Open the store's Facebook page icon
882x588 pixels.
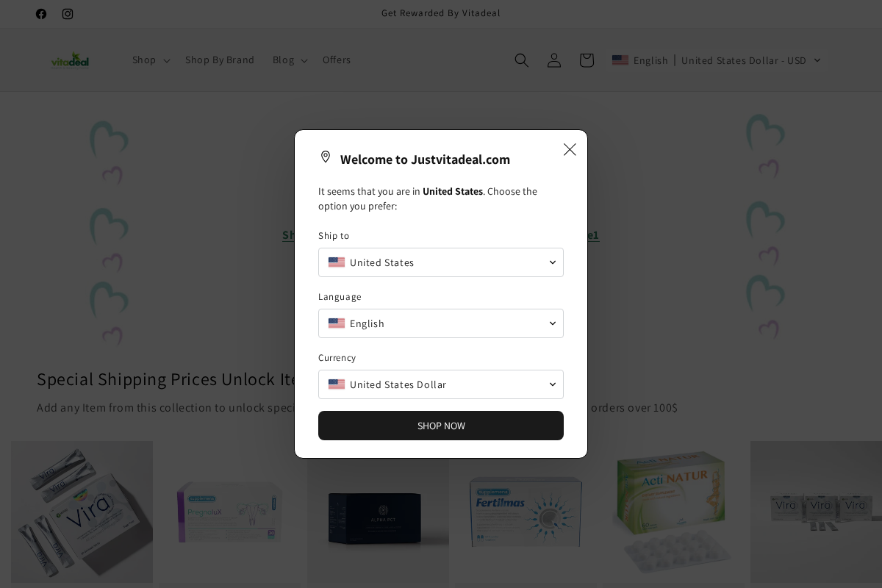(41, 14)
